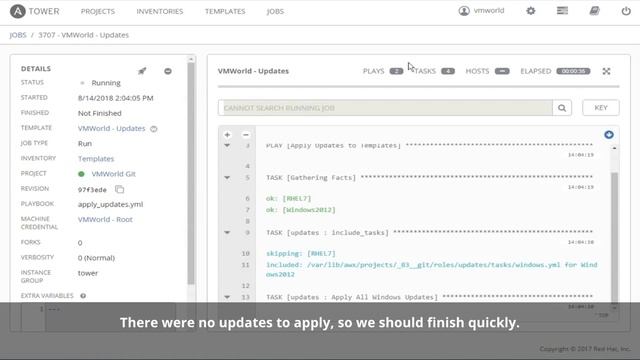This screenshot has height=360, width=640.
Task: Open the VMWorld Git project link
Action: [113, 174]
